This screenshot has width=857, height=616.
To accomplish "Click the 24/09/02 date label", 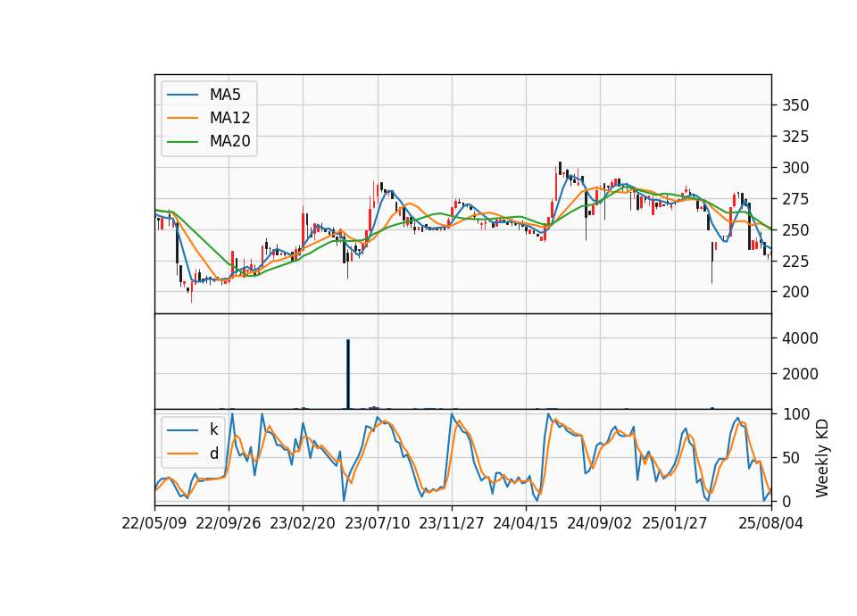I will (x=600, y=524).
